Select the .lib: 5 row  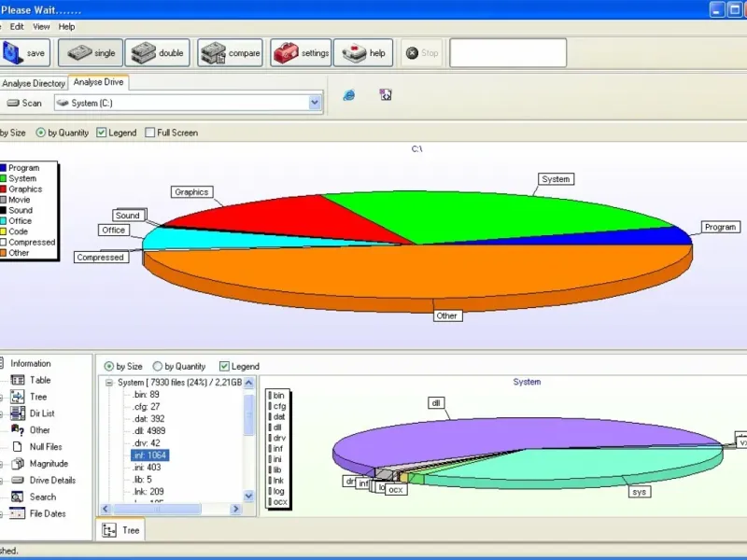point(142,480)
